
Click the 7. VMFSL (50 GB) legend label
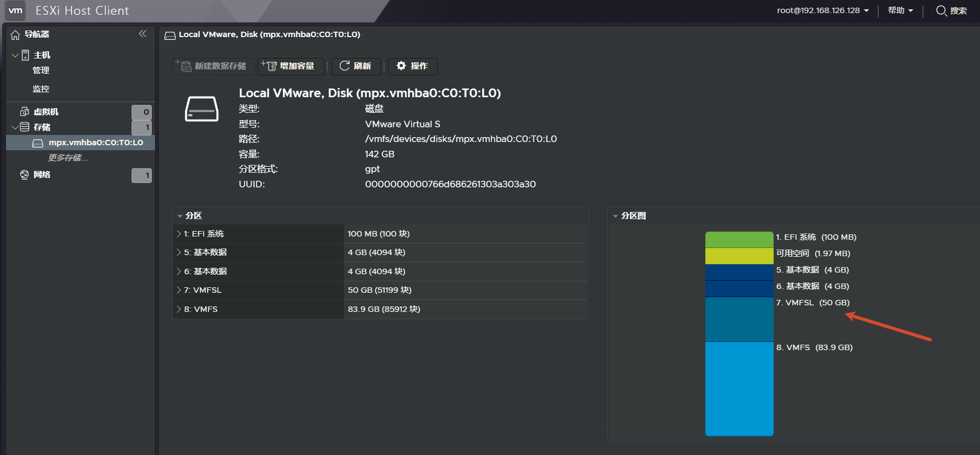coord(812,303)
